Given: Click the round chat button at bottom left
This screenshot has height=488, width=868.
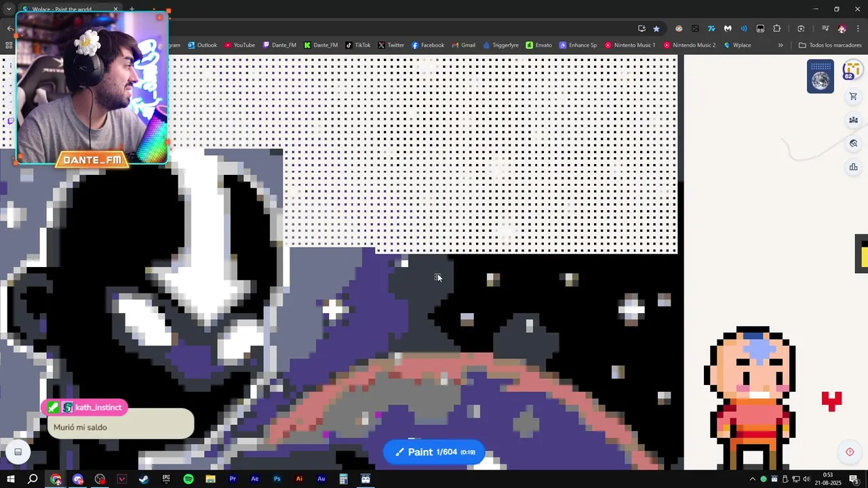Looking at the screenshot, I should pyautogui.click(x=18, y=452).
